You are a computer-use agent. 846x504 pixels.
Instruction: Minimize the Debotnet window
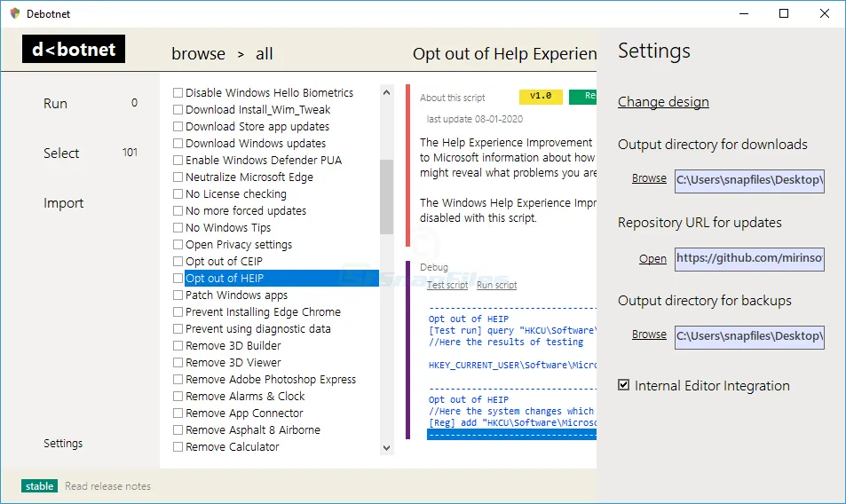tap(744, 13)
